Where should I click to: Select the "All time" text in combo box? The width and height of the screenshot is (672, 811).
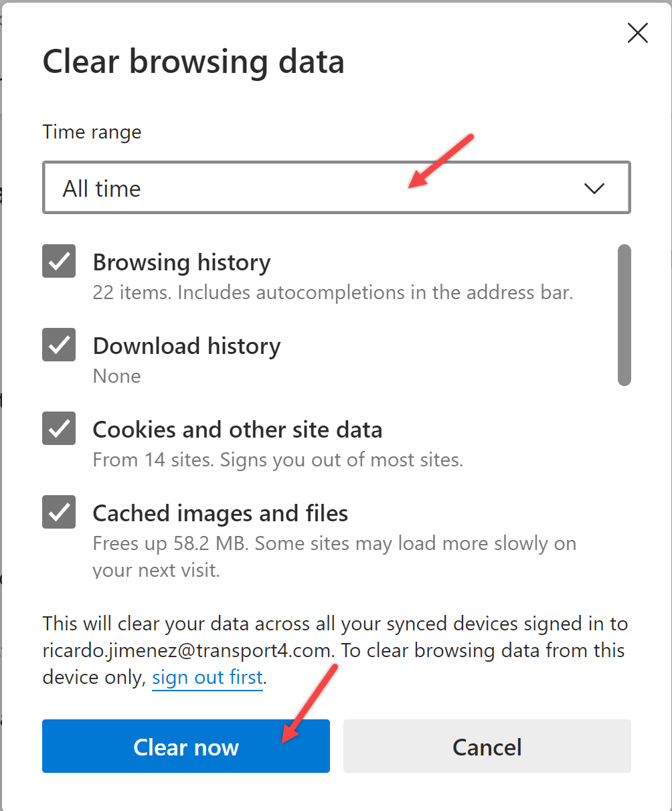point(102,189)
